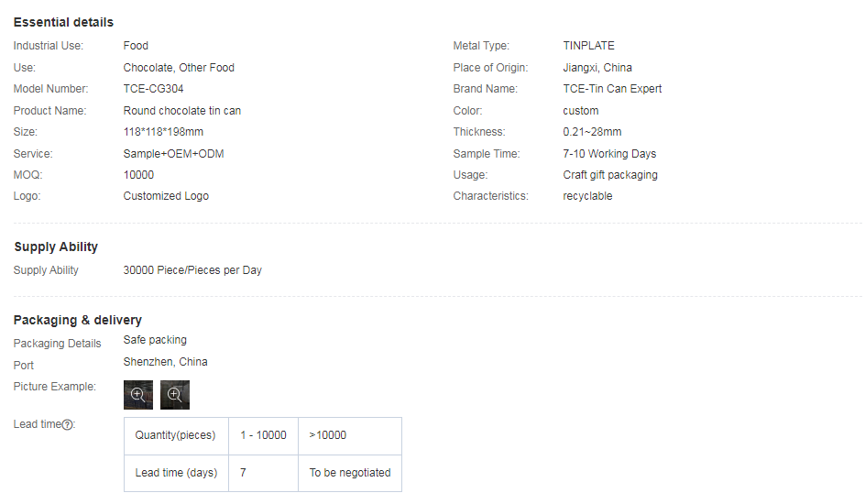
Task: Open the first packaging picture example thumbnail
Action: (x=138, y=394)
